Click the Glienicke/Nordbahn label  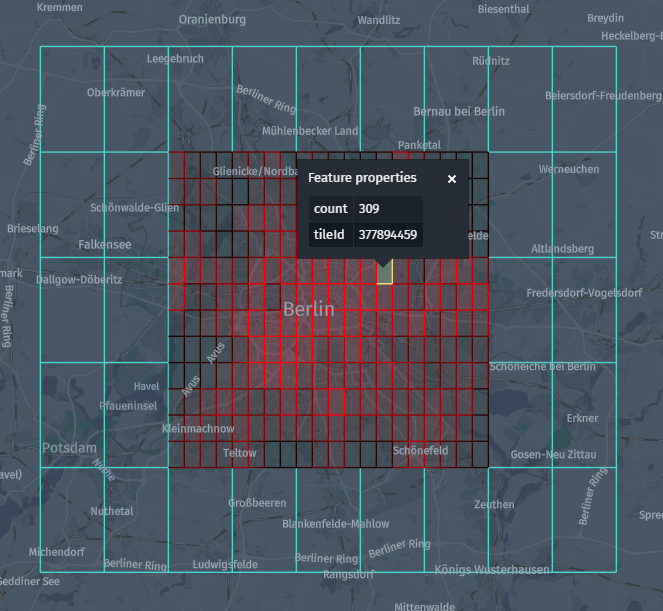pyautogui.click(x=255, y=171)
